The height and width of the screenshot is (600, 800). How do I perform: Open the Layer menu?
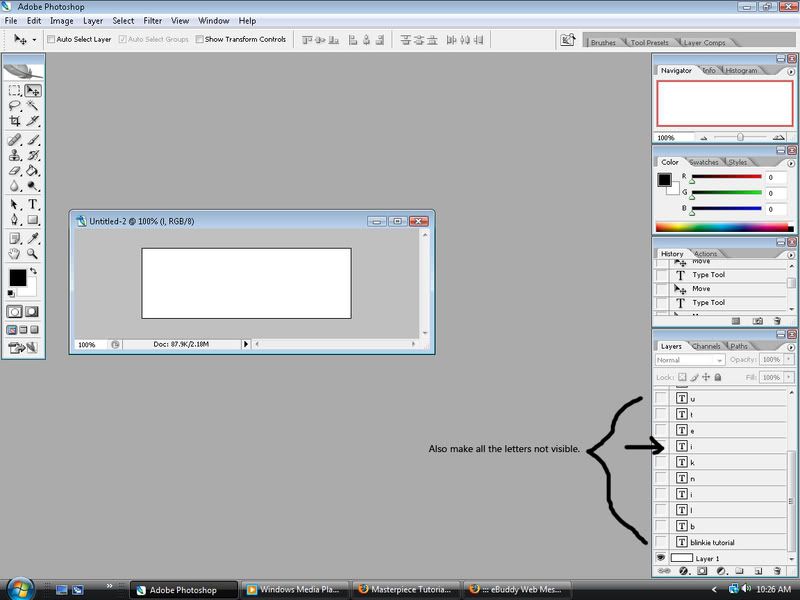[93, 21]
